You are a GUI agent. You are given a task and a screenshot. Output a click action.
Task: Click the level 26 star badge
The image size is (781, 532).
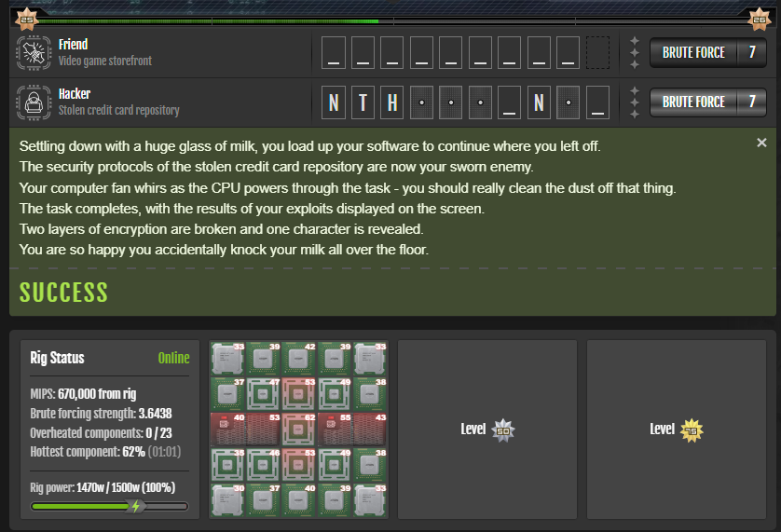coord(759,20)
